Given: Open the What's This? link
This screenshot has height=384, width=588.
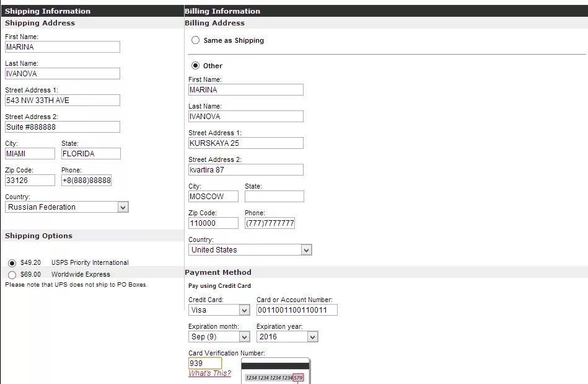Looking at the screenshot, I should pos(209,373).
